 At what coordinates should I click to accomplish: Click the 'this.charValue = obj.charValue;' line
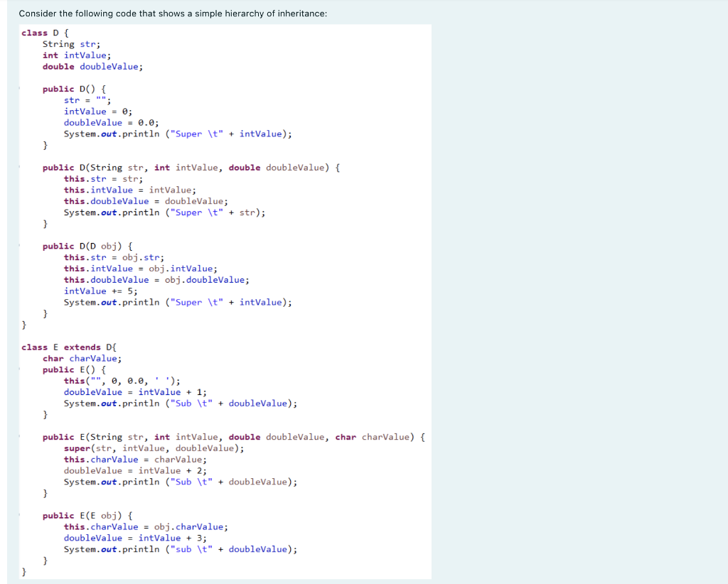click(146, 526)
